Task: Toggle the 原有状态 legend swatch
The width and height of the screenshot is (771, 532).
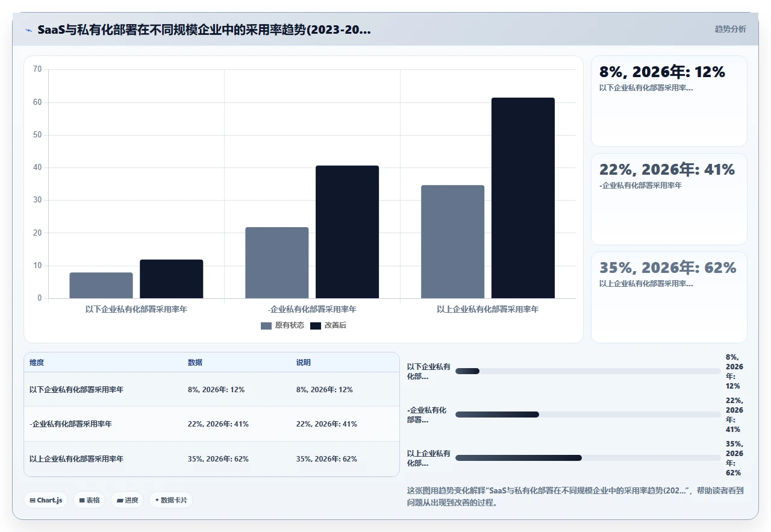Action: pos(266,325)
